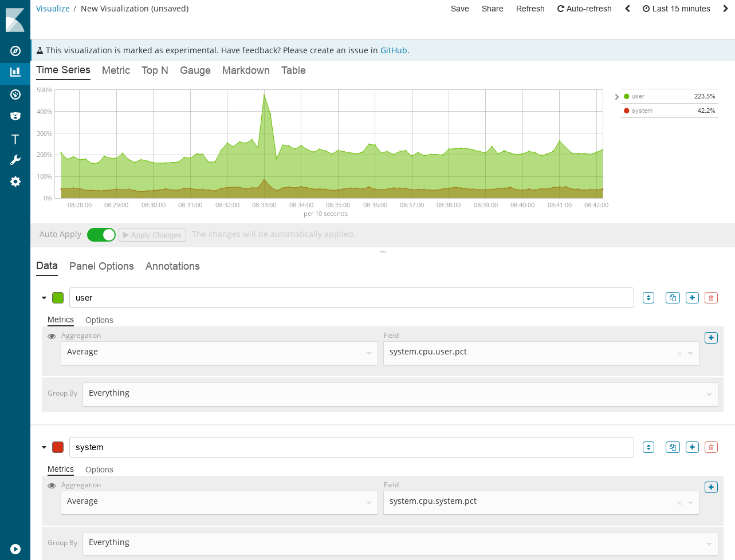The image size is (735, 560).
Task: Open the Average aggregation dropdown for system
Action: tap(219, 502)
